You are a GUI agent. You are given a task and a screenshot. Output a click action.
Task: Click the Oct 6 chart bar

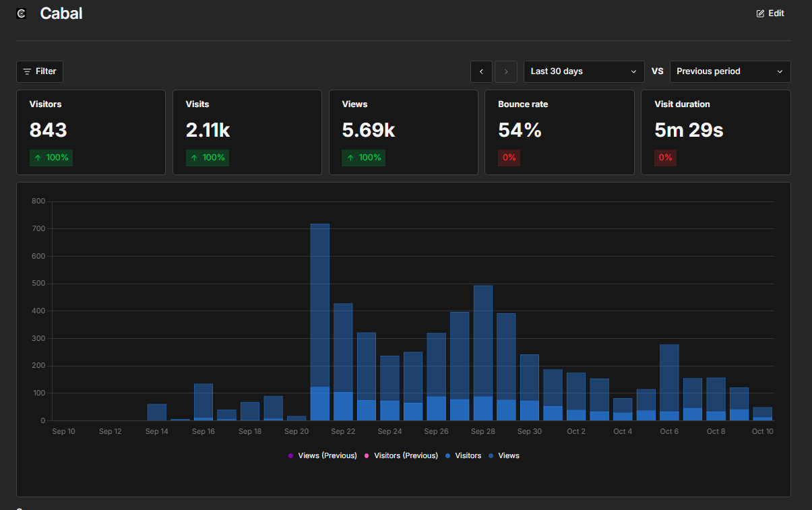pyautogui.click(x=669, y=383)
